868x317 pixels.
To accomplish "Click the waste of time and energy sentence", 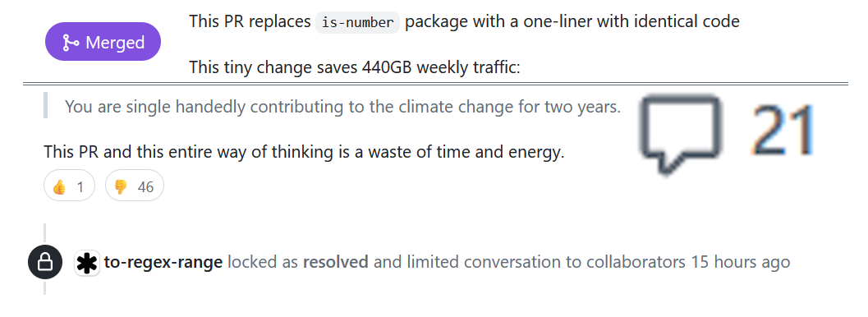I will click(304, 152).
